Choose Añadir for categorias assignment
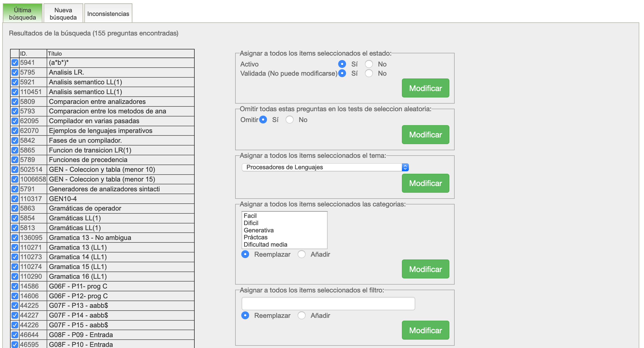Image resolution: width=644 pixels, height=348 pixels. (x=301, y=254)
